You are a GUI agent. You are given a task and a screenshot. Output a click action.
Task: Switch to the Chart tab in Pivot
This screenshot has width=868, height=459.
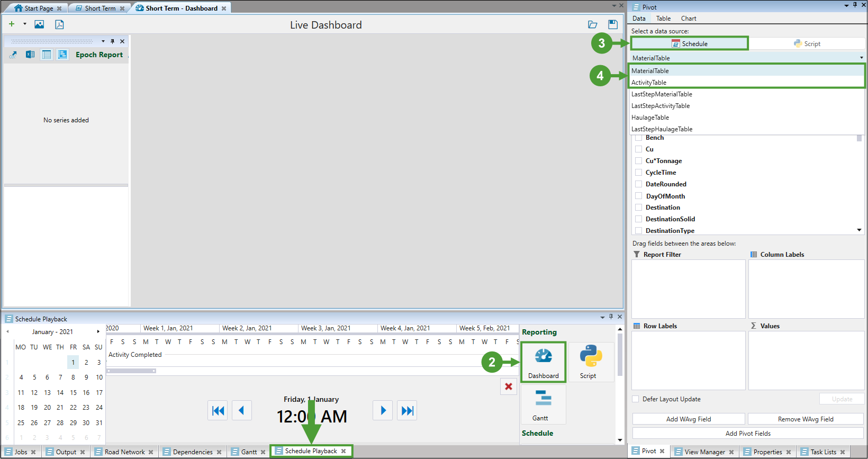coord(688,19)
